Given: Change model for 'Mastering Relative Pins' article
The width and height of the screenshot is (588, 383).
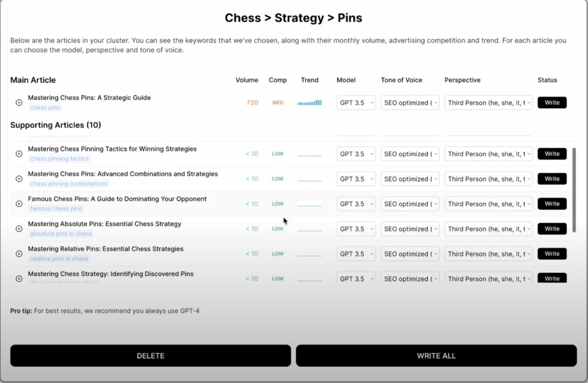Looking at the screenshot, I should tap(356, 254).
